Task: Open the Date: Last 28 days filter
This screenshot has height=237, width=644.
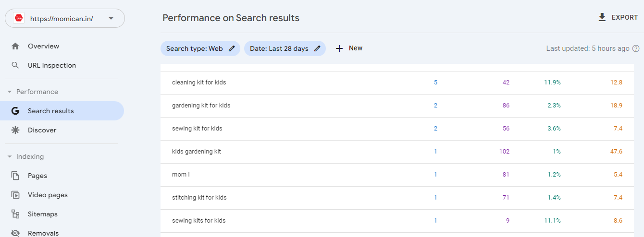Action: pyautogui.click(x=279, y=48)
